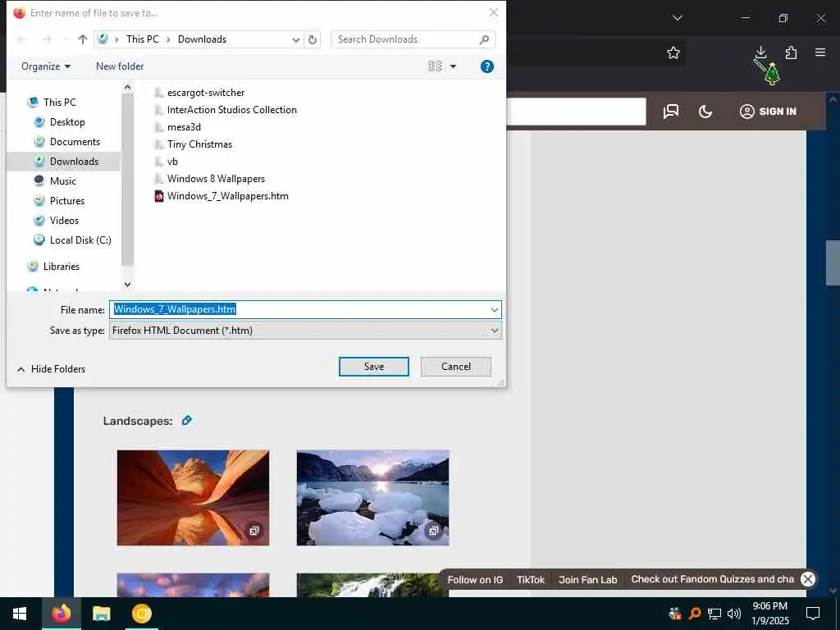Expand the File name history dropdown
840x630 pixels.
pos(494,309)
